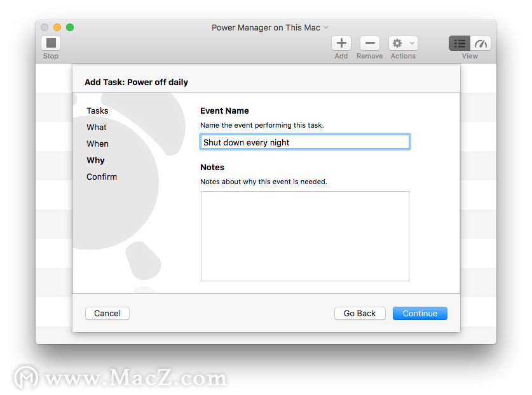Switch to gauge view icon
This screenshot has width=532, height=395.
481,43
